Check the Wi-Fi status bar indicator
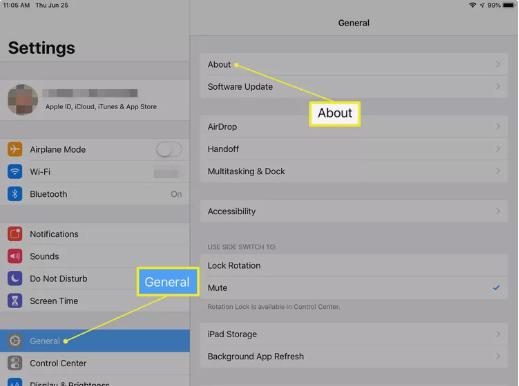 [472, 5]
